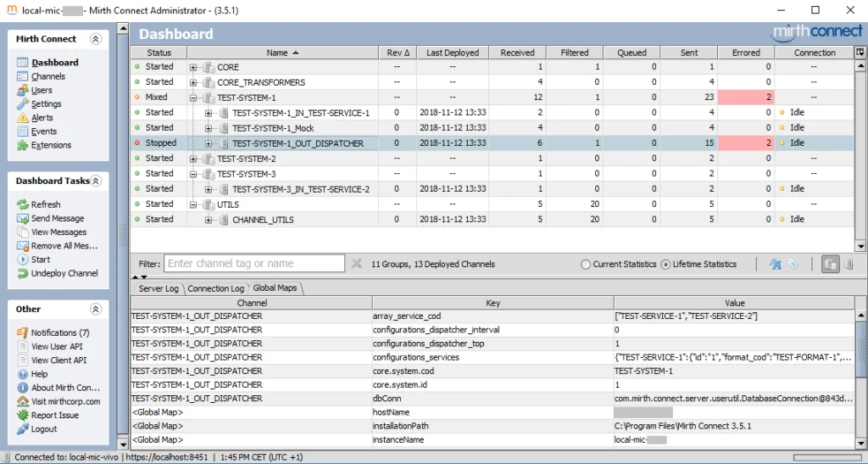
Task: Clear the filter with the X icon
Action: point(357,264)
